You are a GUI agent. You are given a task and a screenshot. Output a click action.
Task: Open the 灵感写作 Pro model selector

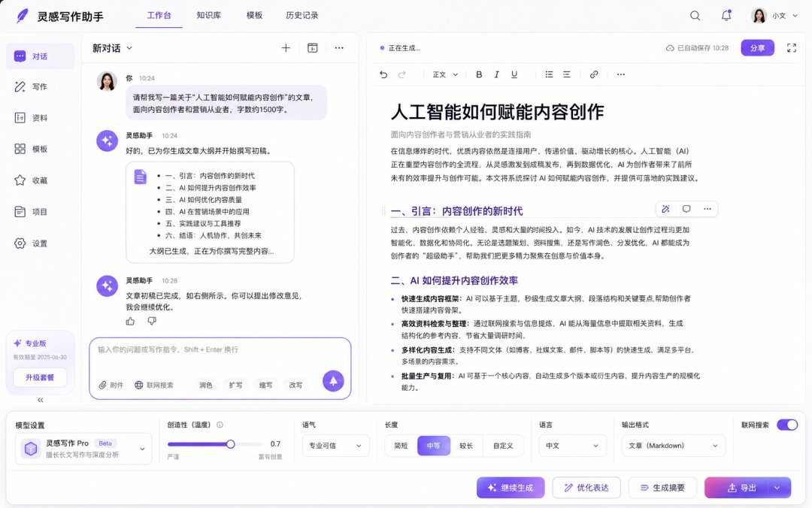(x=83, y=449)
